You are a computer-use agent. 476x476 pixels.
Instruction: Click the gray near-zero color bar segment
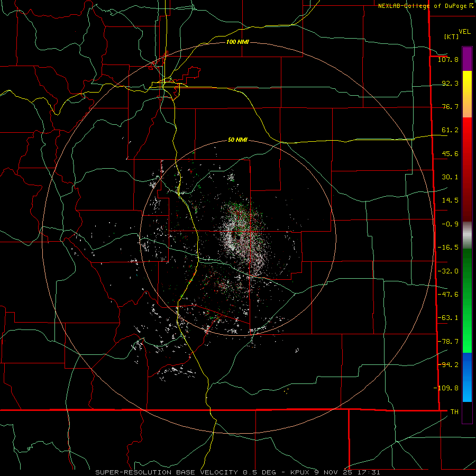(x=467, y=235)
